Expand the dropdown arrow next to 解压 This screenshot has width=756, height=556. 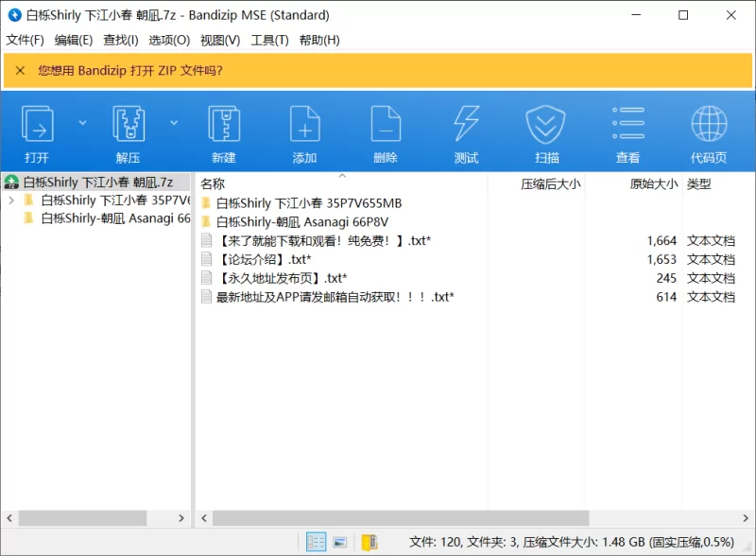[174, 123]
